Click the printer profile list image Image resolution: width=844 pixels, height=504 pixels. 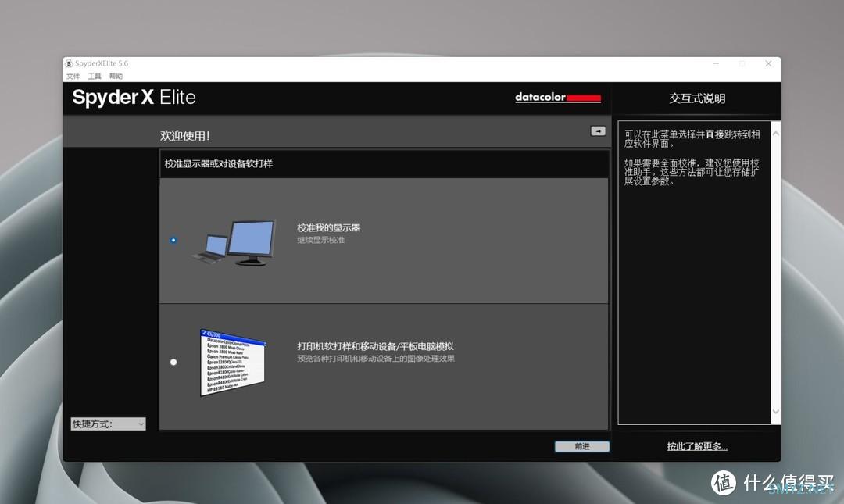pyautogui.click(x=233, y=363)
